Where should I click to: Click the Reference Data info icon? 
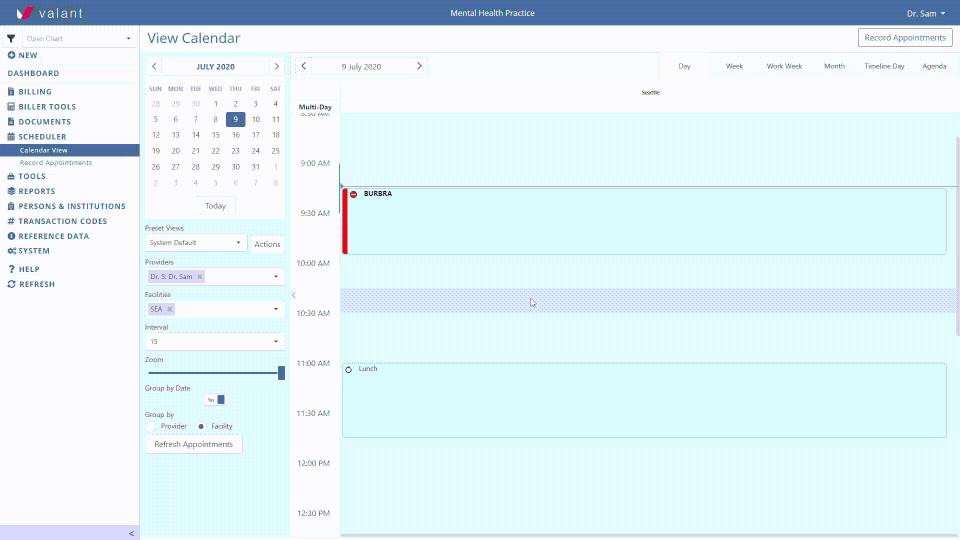coord(11,236)
